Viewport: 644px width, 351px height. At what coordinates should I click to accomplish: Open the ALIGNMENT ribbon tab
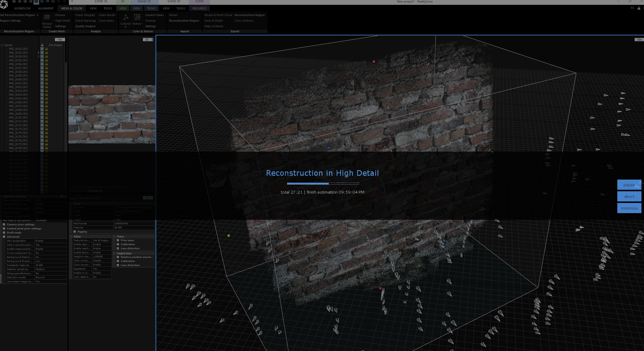(x=46, y=8)
